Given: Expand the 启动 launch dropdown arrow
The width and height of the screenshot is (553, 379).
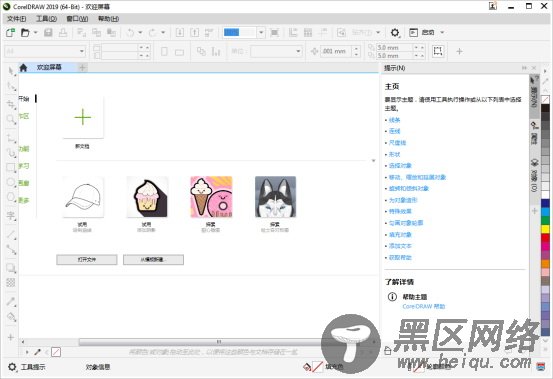Looking at the screenshot, I should [x=442, y=33].
